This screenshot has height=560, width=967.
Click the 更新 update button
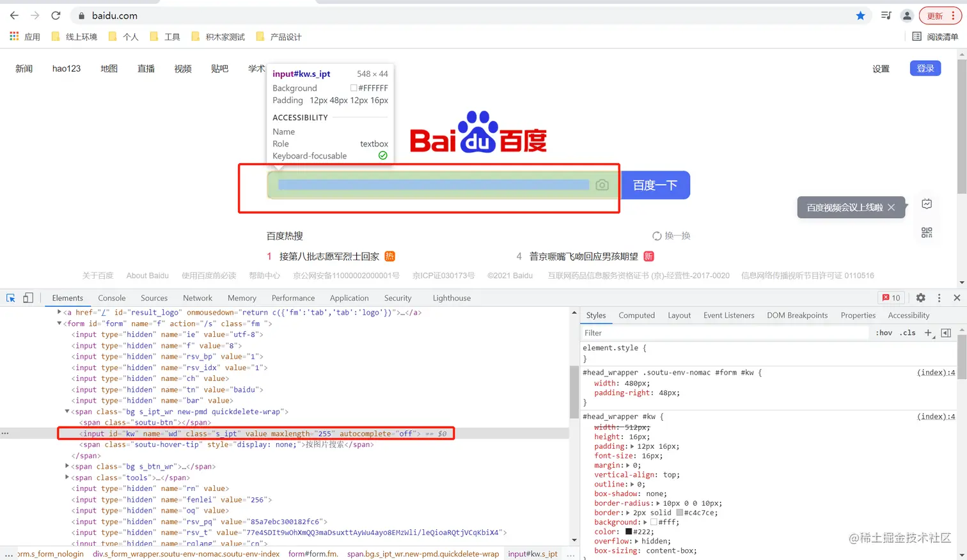[939, 15]
